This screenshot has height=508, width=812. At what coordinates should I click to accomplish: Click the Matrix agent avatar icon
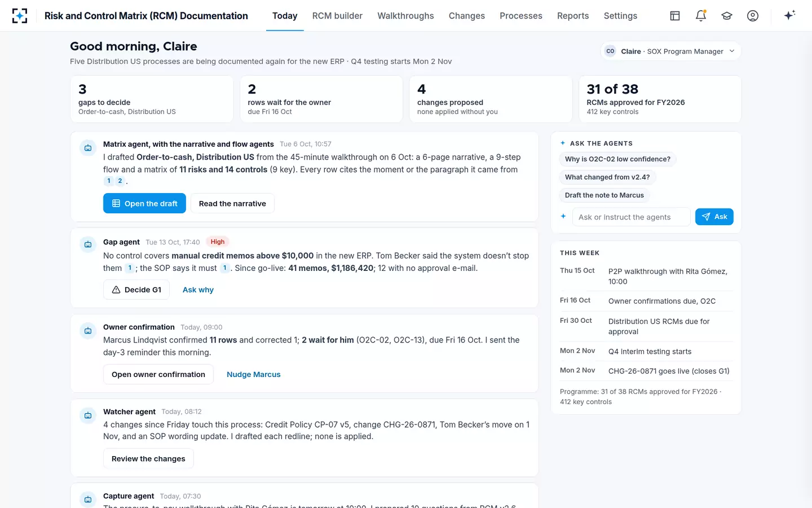click(88, 148)
